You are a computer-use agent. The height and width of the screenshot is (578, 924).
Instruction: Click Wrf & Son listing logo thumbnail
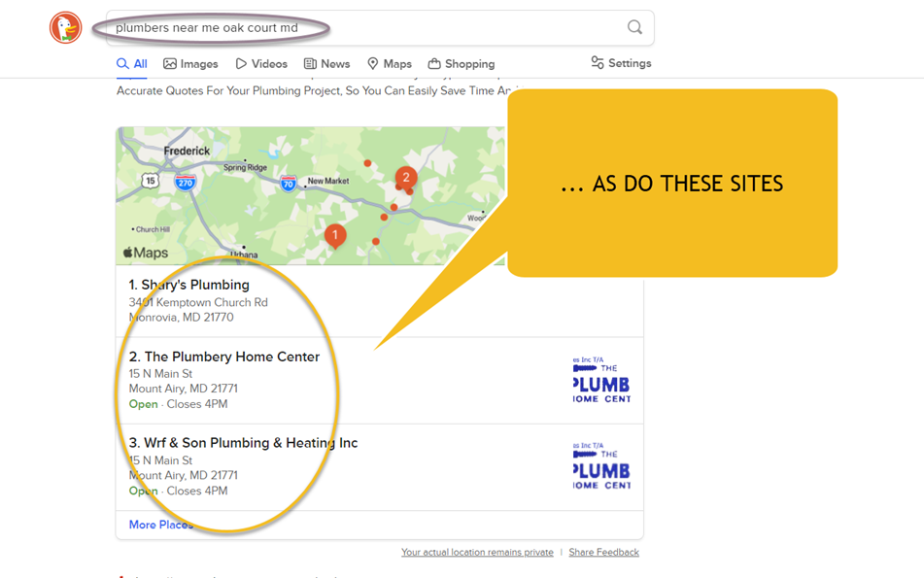click(601, 466)
